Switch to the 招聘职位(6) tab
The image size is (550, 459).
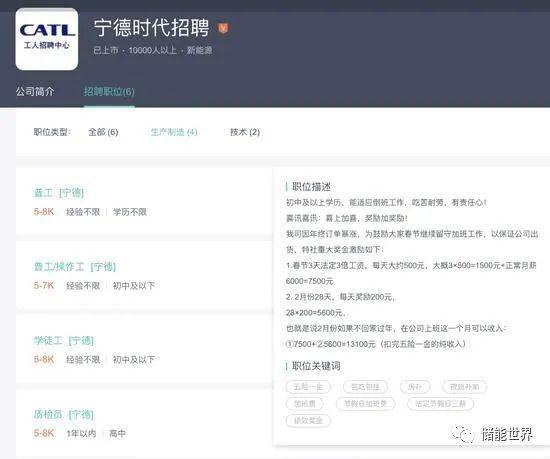[x=109, y=92]
